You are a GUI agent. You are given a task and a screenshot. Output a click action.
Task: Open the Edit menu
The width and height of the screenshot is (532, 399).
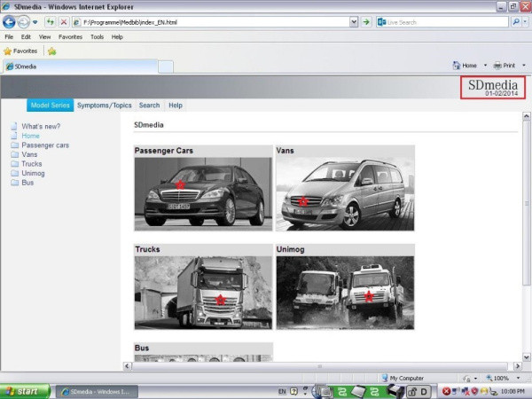point(26,37)
